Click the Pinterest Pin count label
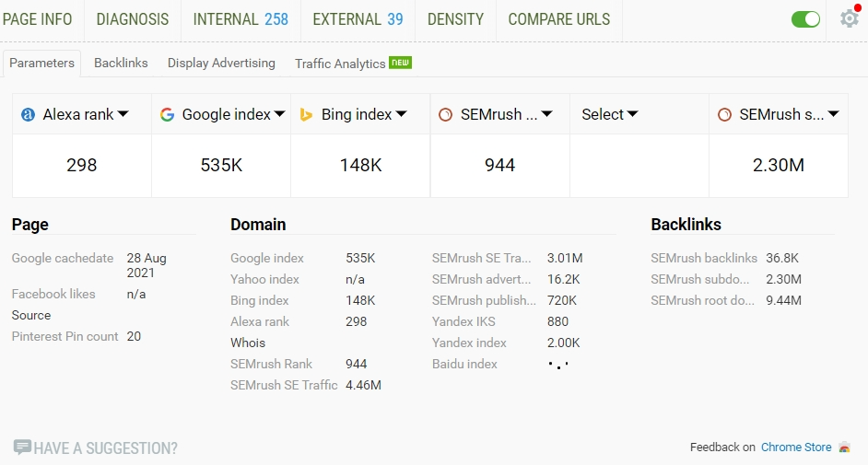Viewport: 868px width, 465px height. click(x=65, y=336)
